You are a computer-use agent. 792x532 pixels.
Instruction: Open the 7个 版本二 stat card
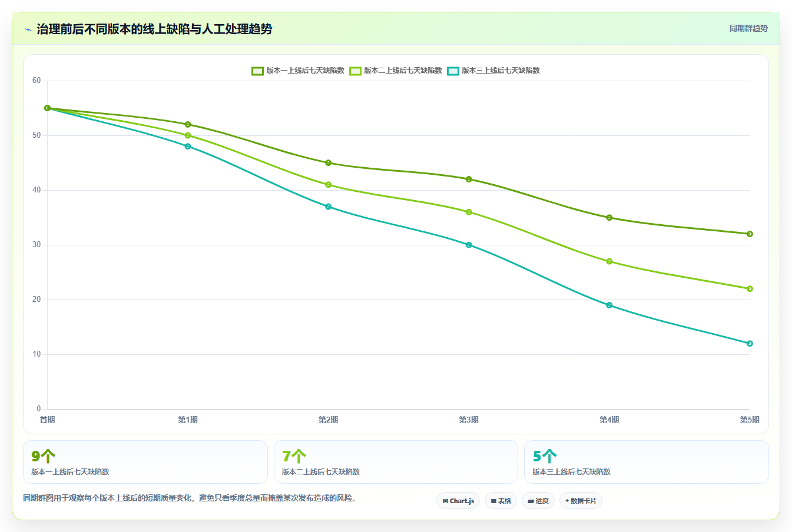396,462
